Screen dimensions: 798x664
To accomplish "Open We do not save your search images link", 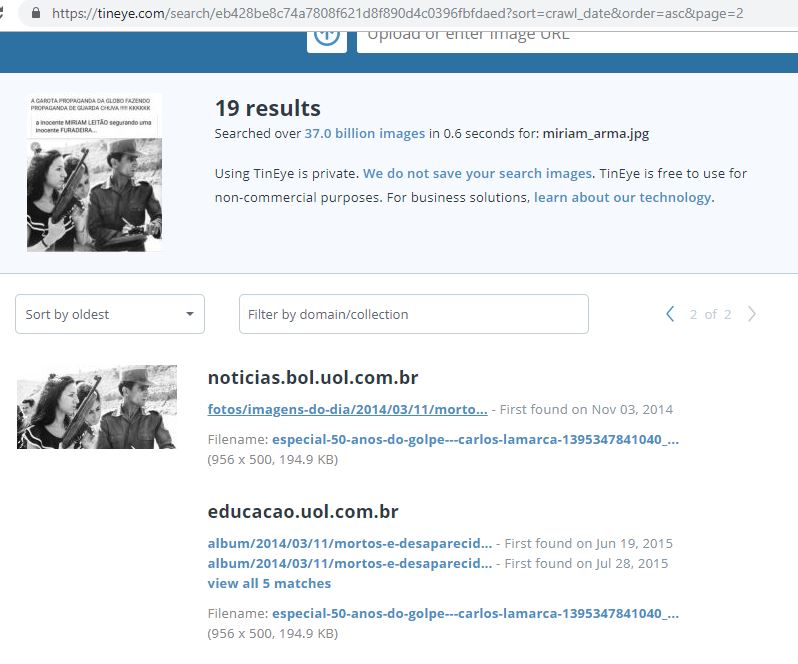I will [x=477, y=174].
